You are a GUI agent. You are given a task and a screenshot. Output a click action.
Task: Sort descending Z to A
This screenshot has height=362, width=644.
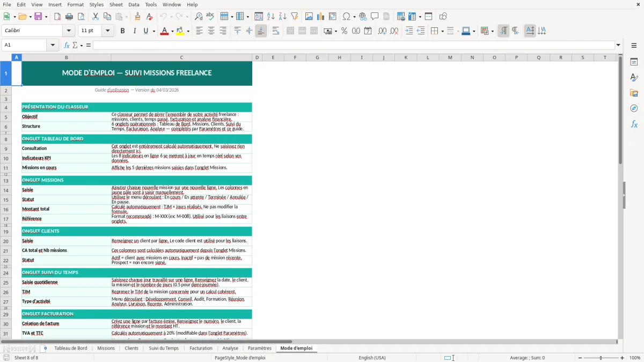click(x=282, y=17)
